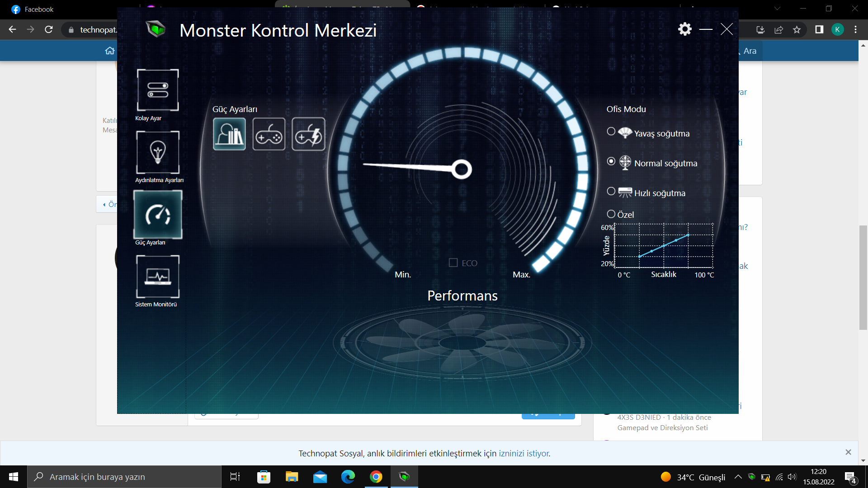Screen dimensions: 868x488
Task: Select gaming mode gamepad icon
Action: tap(269, 134)
